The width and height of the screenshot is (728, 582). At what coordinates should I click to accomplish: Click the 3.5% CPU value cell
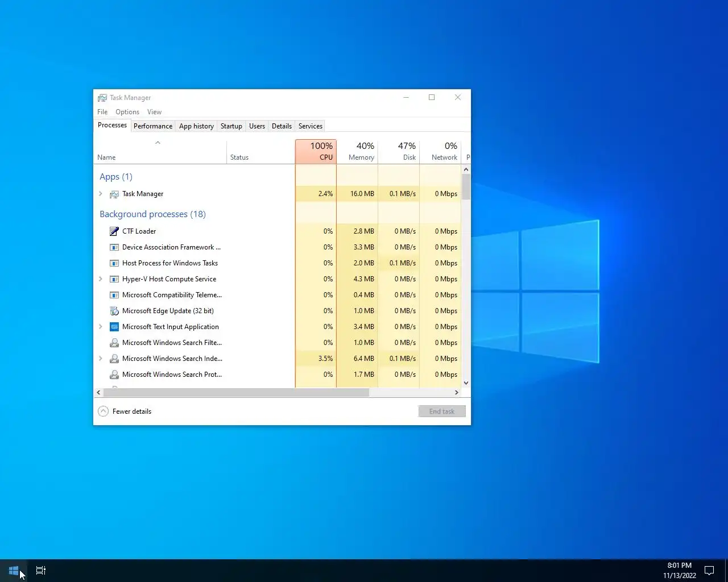click(316, 359)
